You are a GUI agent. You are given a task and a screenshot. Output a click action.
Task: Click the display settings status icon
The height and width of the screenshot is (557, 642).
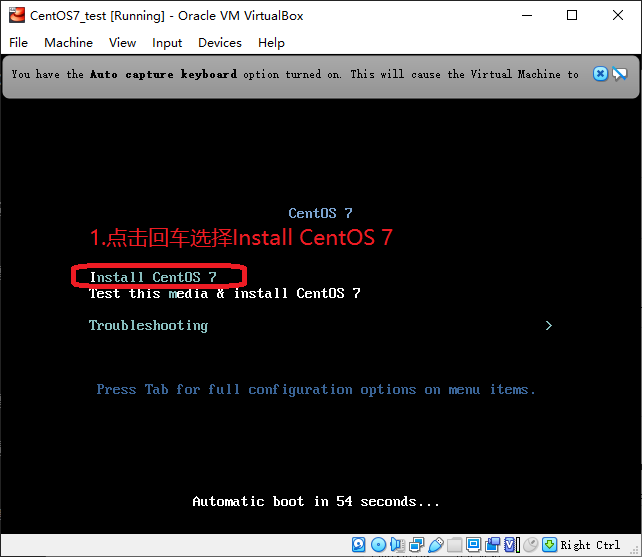pos(473,545)
